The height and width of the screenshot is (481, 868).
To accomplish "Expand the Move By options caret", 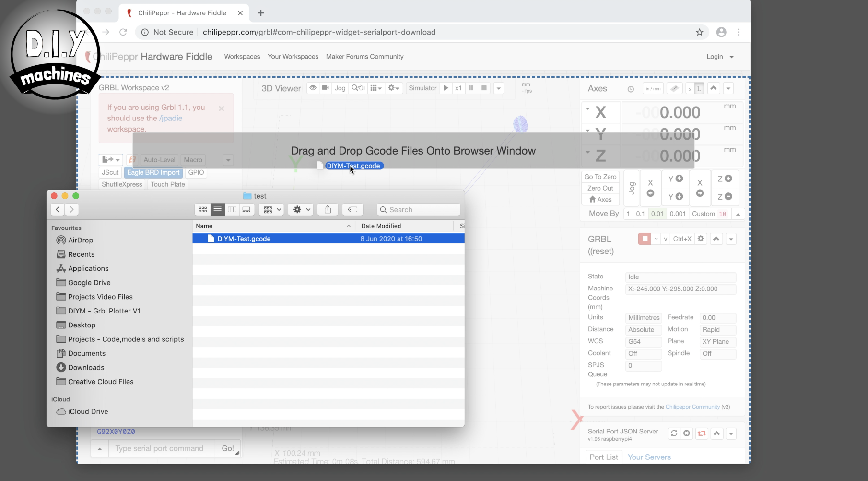I will 738,214.
